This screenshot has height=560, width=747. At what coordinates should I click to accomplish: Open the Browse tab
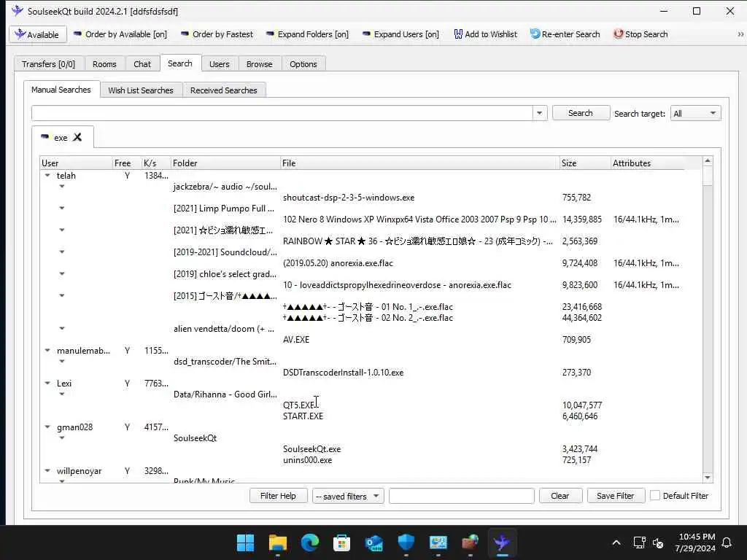click(x=259, y=64)
